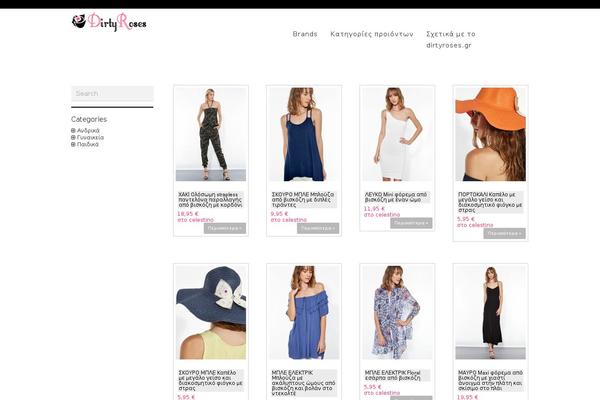Click the ΛΕΥΚΟ Mini φόρεμα title

(x=396, y=197)
